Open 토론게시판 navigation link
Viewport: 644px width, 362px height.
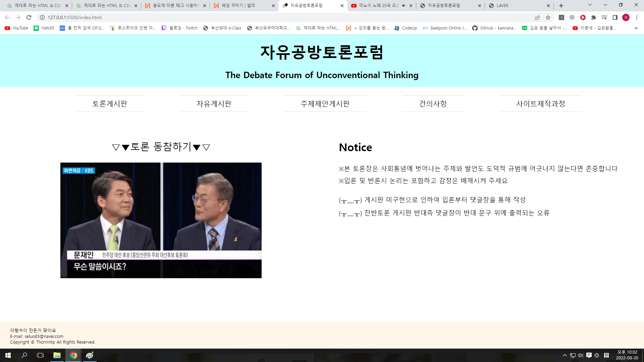(110, 104)
